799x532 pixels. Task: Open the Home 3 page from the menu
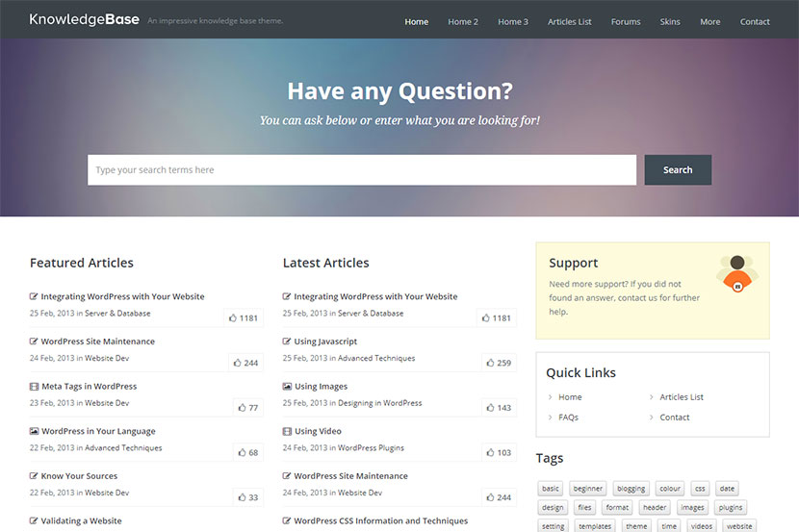pos(513,22)
